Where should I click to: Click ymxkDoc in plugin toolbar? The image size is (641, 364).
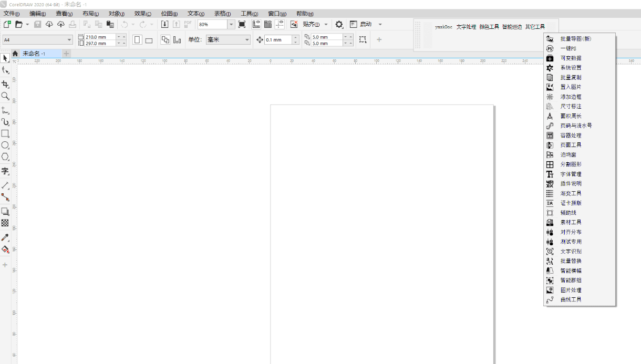443,27
